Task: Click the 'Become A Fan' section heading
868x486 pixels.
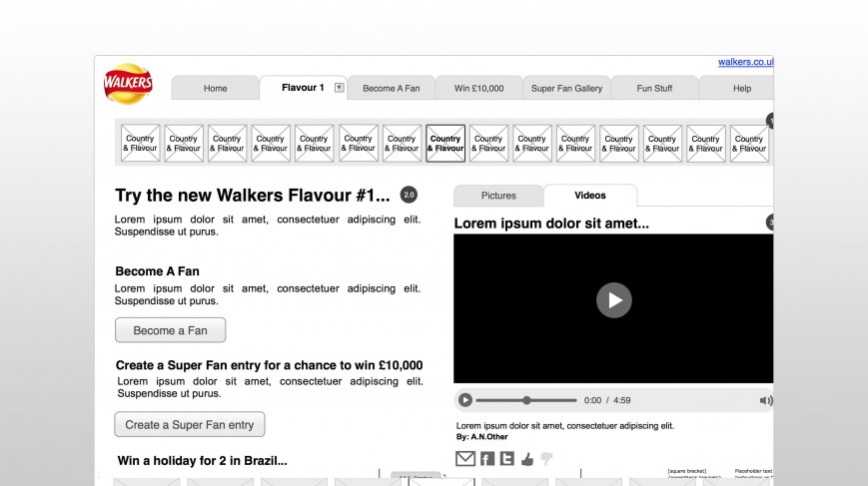Action: (157, 271)
